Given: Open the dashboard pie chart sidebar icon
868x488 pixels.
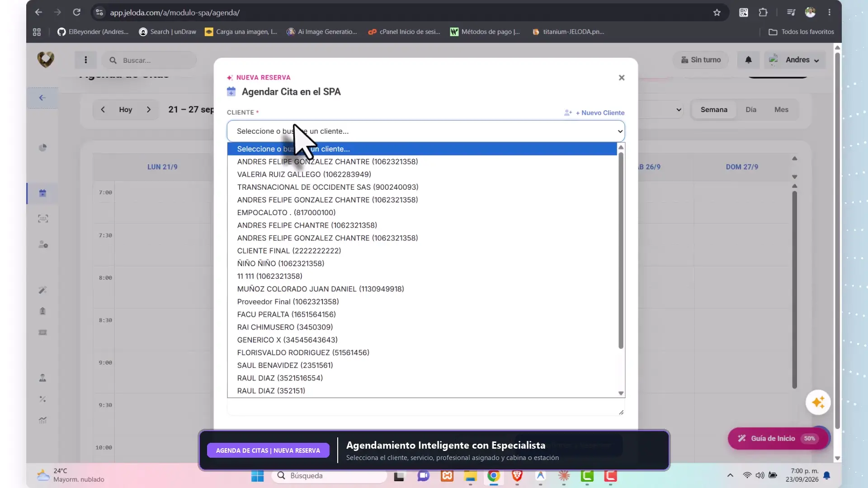Looking at the screenshot, I should point(42,147).
